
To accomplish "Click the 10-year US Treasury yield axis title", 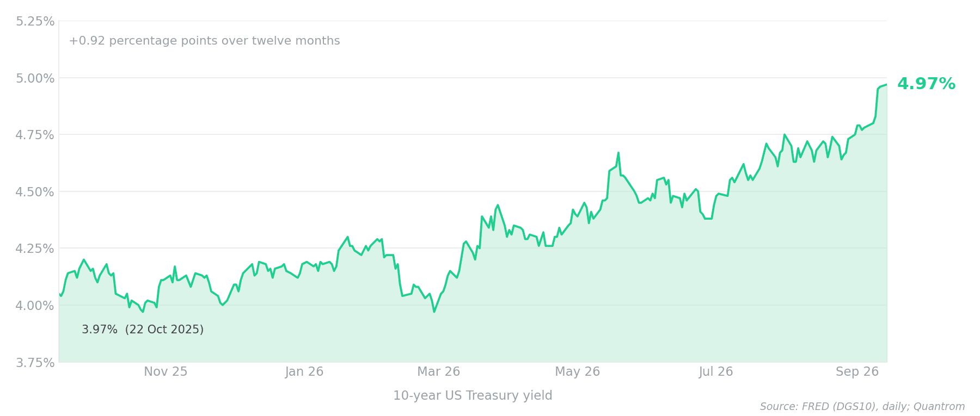I will [473, 396].
